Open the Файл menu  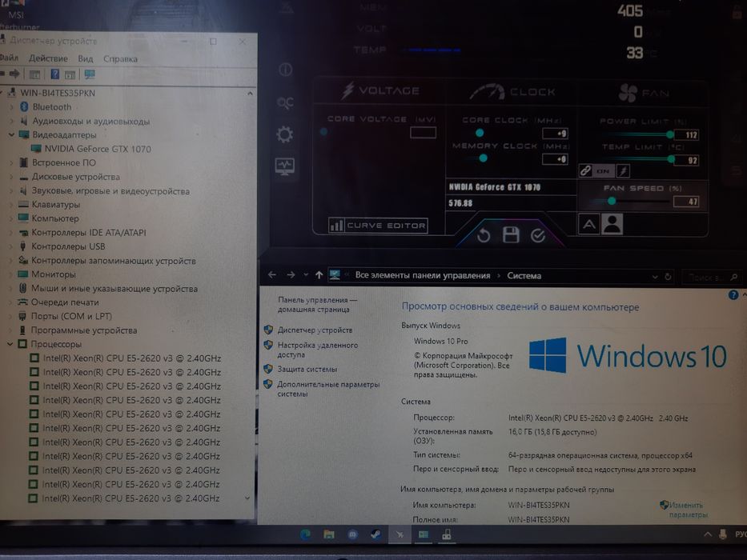(9, 58)
